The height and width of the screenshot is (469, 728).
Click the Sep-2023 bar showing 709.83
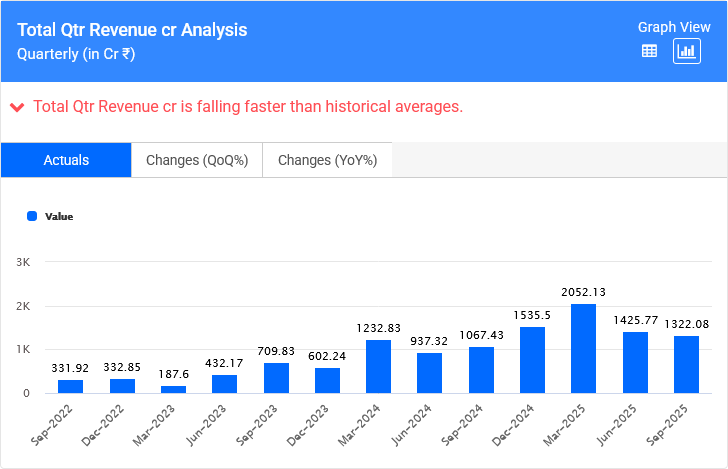pyautogui.click(x=276, y=378)
